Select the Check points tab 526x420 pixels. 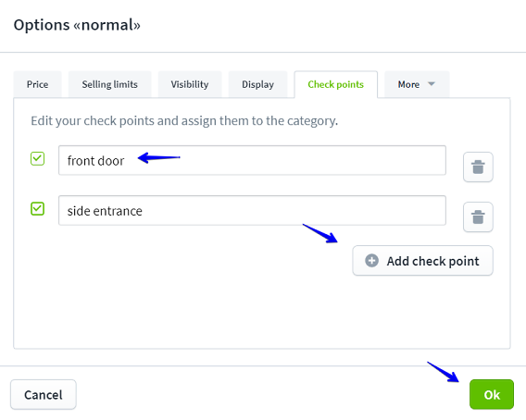coord(336,84)
